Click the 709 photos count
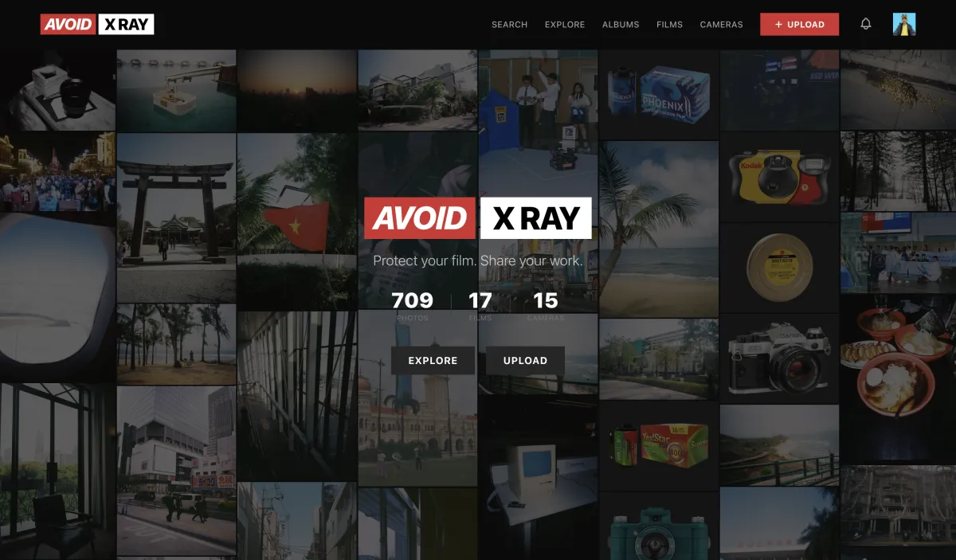The width and height of the screenshot is (956, 560). click(413, 305)
